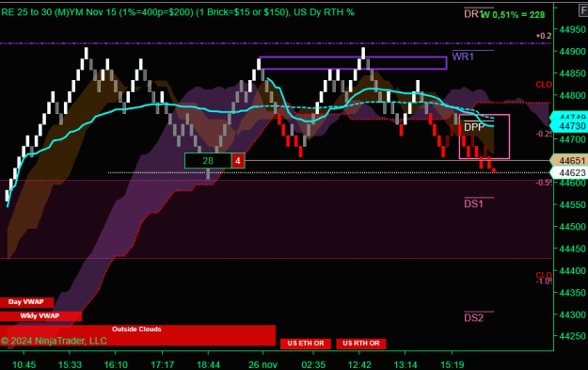
Task: Click the DR1 pivot label
Action: (x=472, y=14)
